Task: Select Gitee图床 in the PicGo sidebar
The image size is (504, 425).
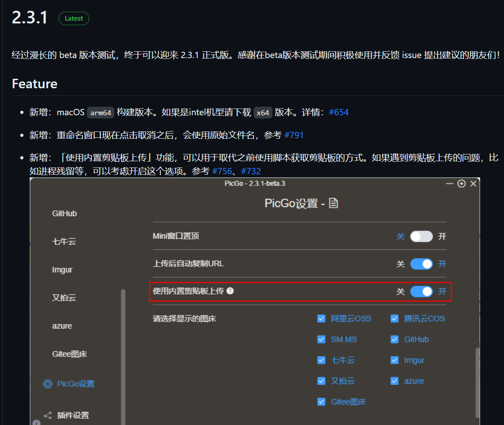Action: pyautogui.click(x=69, y=354)
